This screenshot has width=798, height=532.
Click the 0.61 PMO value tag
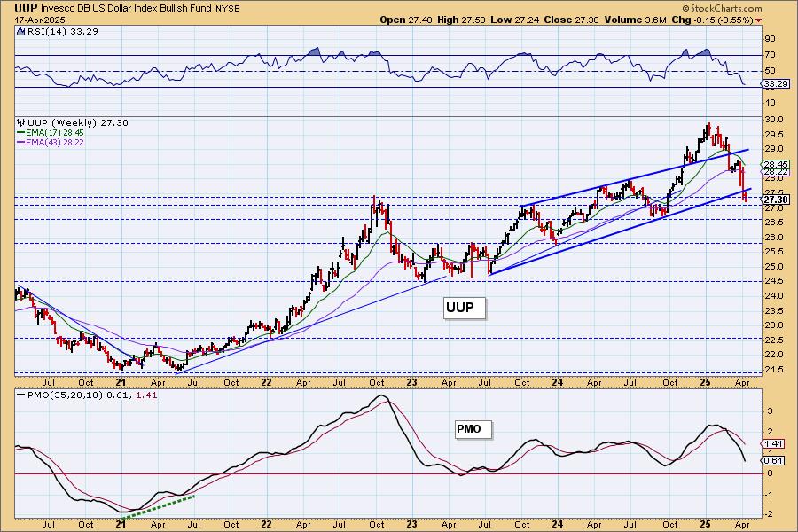coord(773,461)
